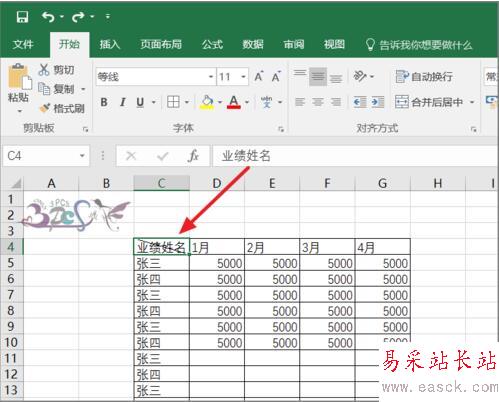Click the 告诉我你想要做什么 search box
The image size is (499, 402).
tap(419, 45)
